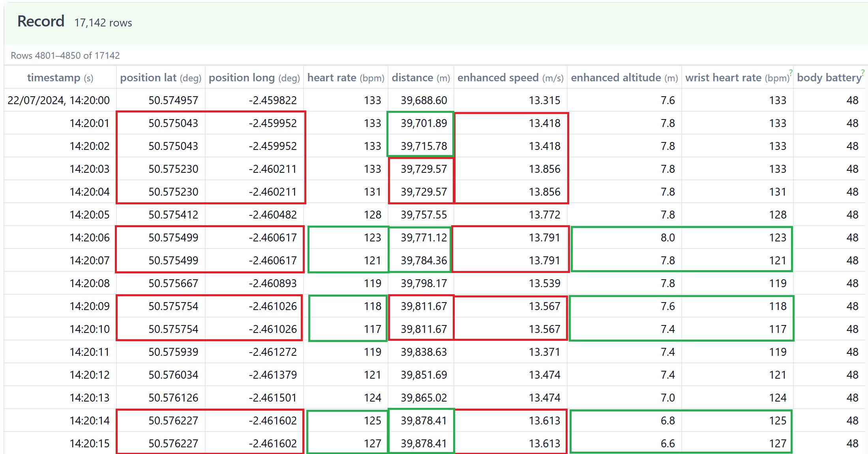Screen dimensions: 868x454
Task: Select the enhanced speed cell showing 13.772
Action: pyautogui.click(x=544, y=215)
